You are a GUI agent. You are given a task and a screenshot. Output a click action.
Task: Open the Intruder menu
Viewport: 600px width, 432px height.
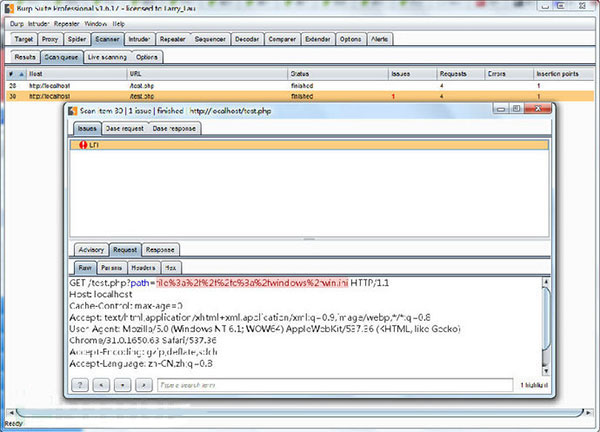pyautogui.click(x=38, y=24)
